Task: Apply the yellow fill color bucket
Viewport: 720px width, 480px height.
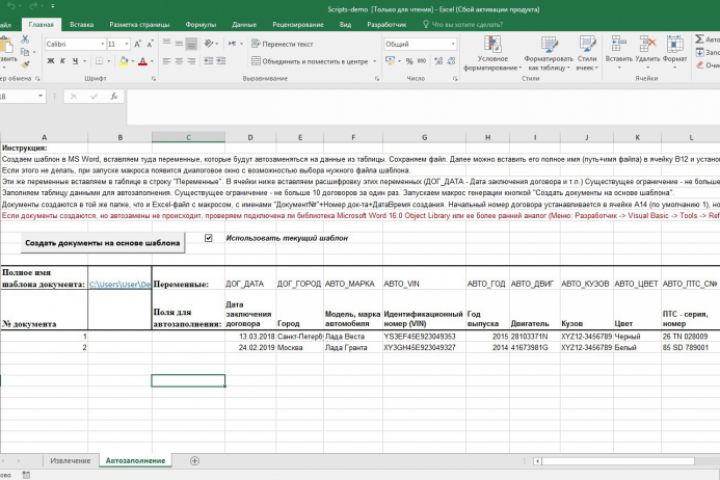Action: 124,61
